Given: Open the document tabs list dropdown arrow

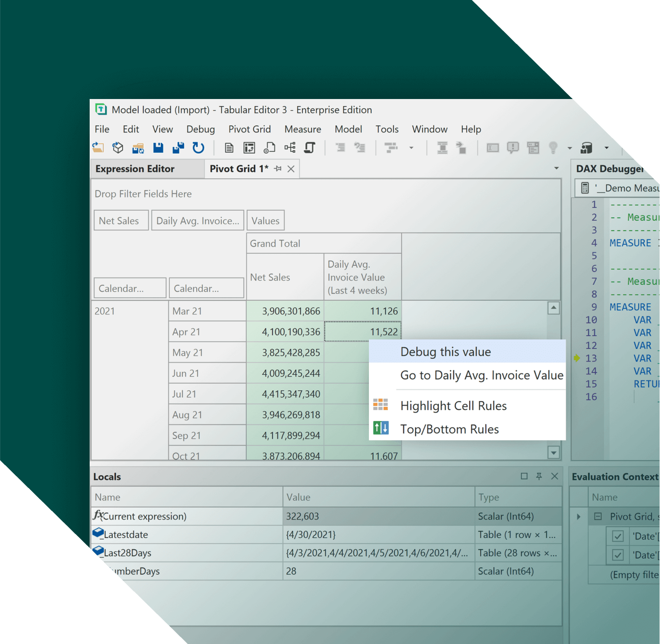Looking at the screenshot, I should 557,168.
